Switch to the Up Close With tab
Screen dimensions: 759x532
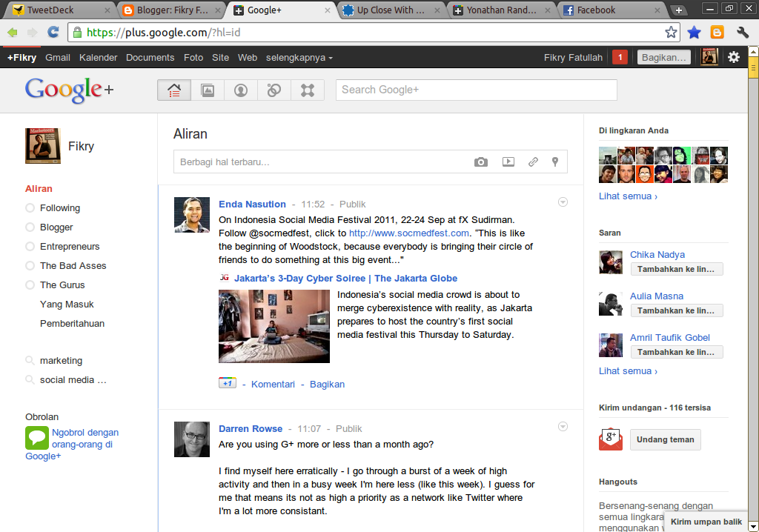pos(391,10)
